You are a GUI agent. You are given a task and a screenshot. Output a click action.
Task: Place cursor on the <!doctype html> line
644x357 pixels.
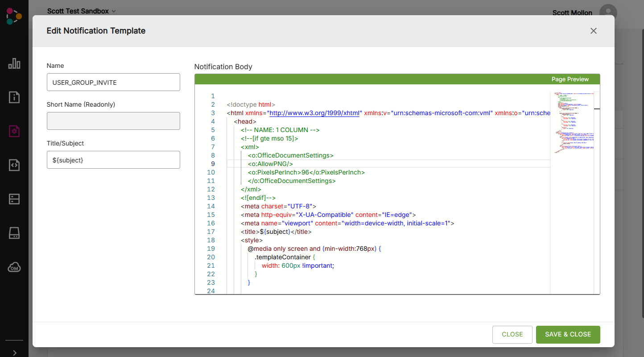coord(251,104)
